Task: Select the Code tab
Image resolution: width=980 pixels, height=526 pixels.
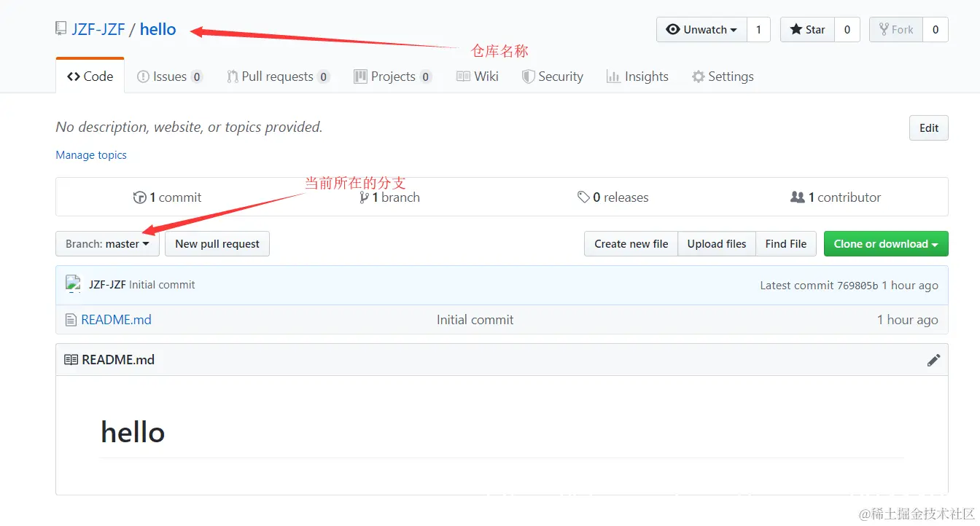Action: pos(90,76)
